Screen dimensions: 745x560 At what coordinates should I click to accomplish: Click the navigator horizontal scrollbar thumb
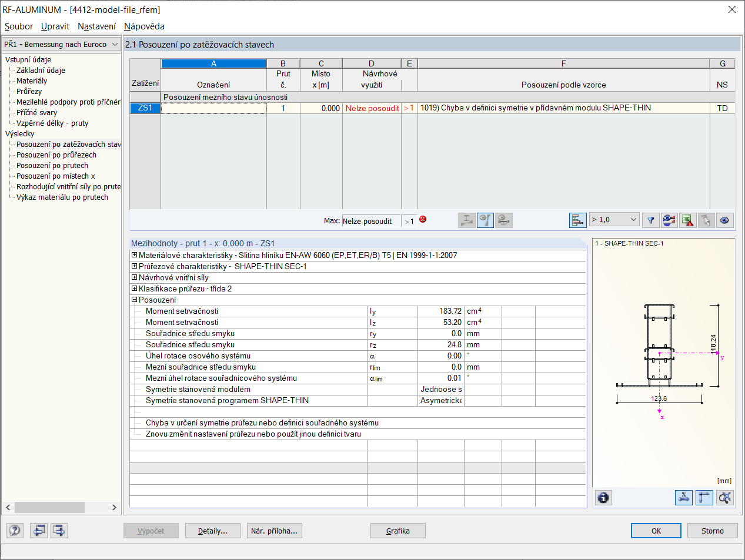[49, 507]
